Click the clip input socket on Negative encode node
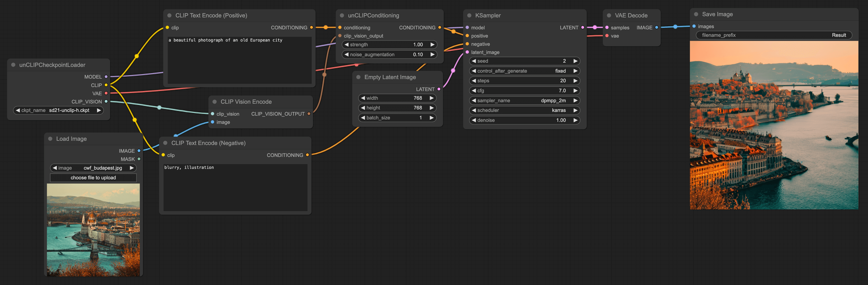 [x=163, y=155]
